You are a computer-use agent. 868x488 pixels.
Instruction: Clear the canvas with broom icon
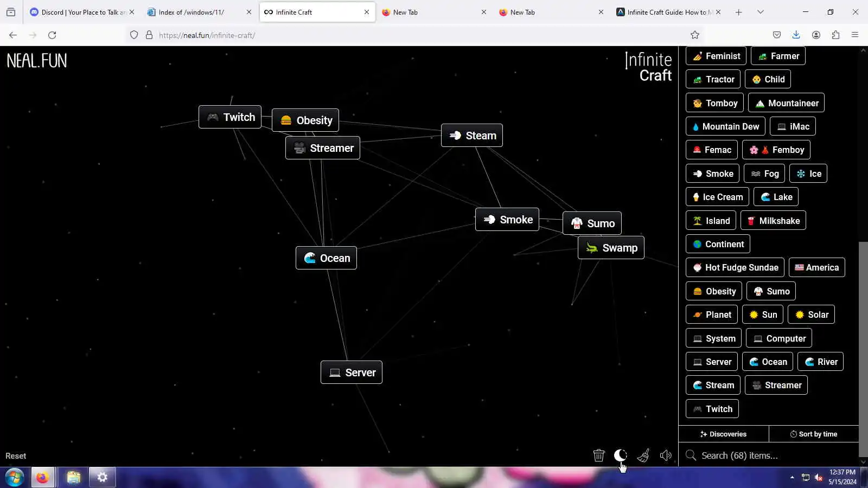pyautogui.click(x=643, y=455)
